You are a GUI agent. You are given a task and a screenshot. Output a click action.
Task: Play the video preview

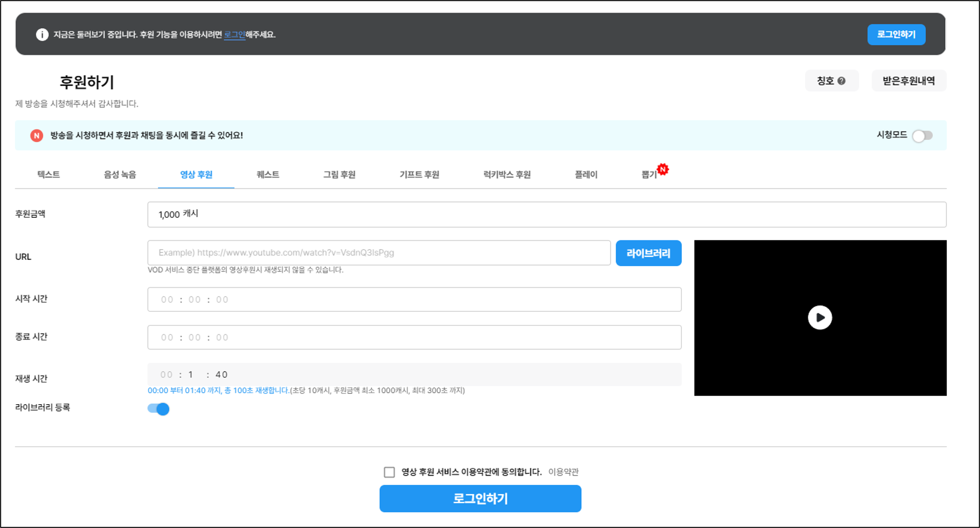pyautogui.click(x=820, y=318)
